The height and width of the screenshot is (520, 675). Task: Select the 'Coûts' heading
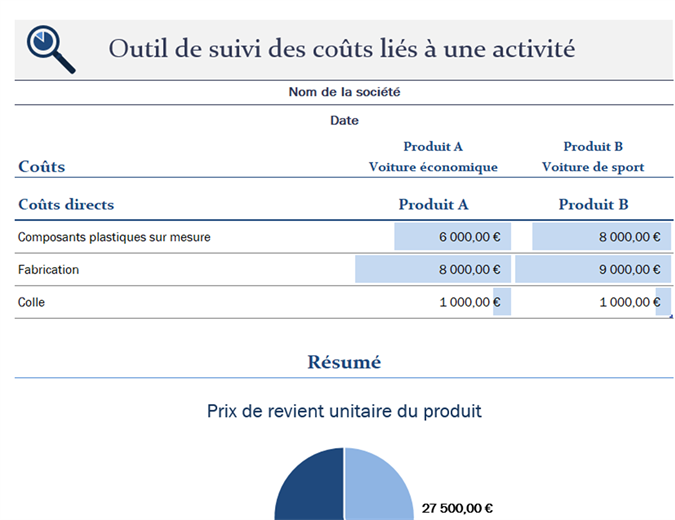(x=41, y=167)
